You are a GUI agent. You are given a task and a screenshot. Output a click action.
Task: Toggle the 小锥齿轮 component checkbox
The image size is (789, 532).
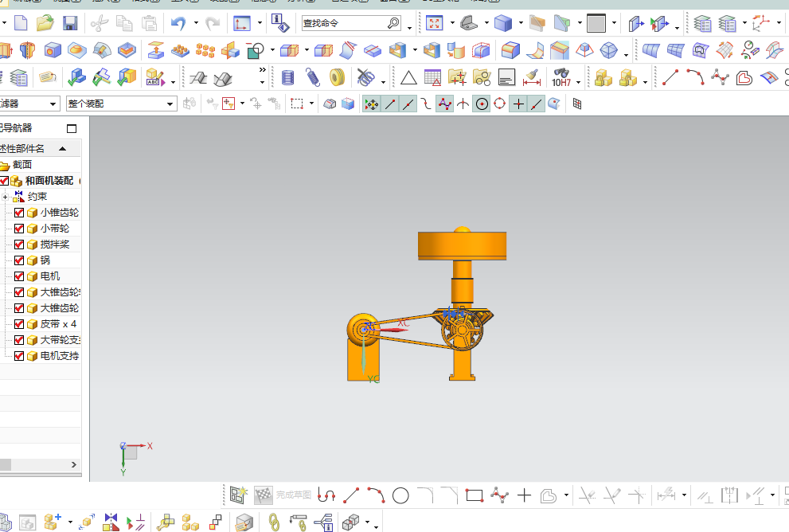tap(19, 213)
